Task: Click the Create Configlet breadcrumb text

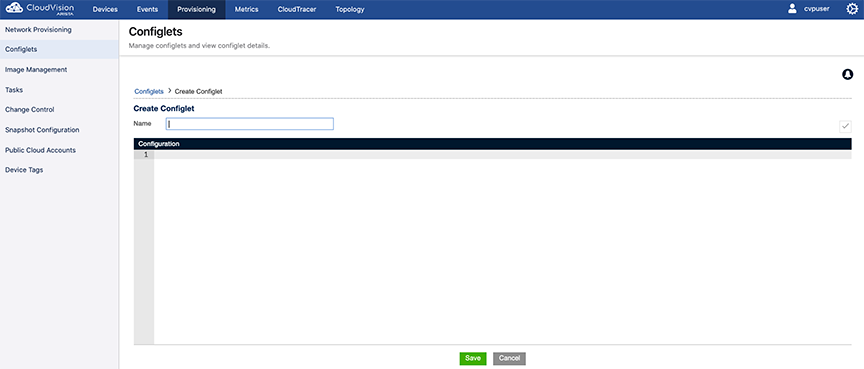Action: click(198, 91)
